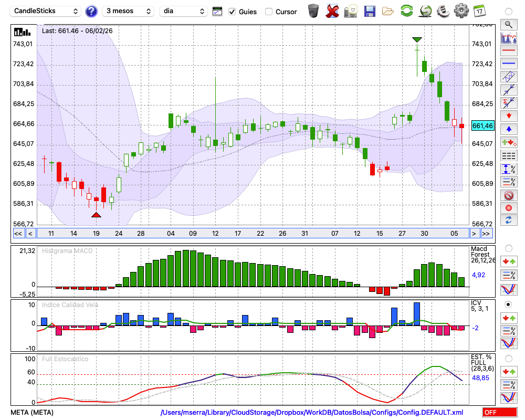525x420 pixels.
Task: Click ICV panel lines percent button
Action: [x=509, y=331]
